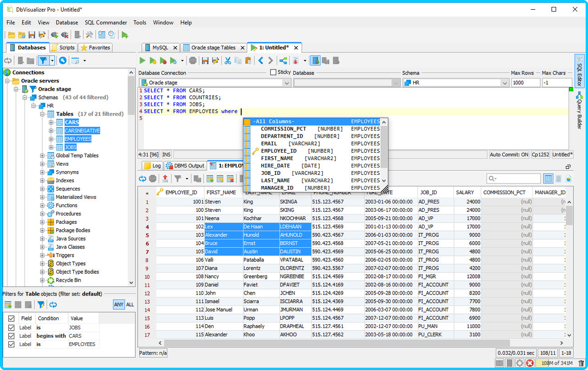Click the grid view icon above result grid
Image resolution: width=588 pixels, height=370 pixels.
pos(548,179)
